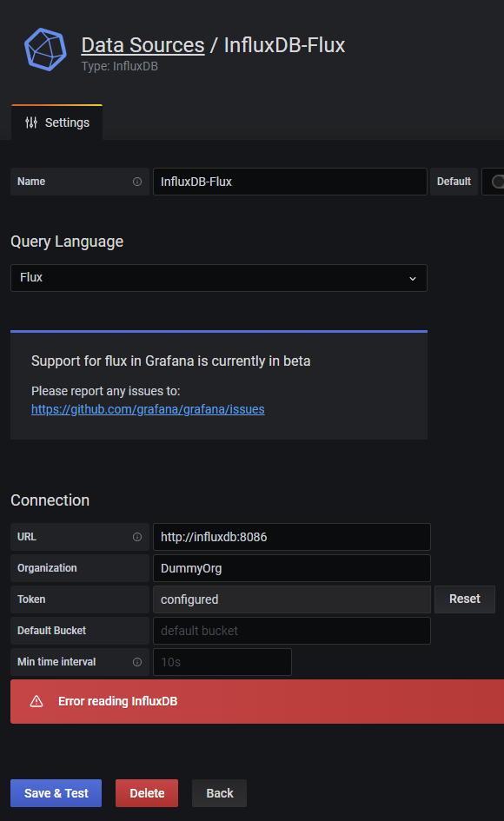This screenshot has width=504, height=821.
Task: Open the grafana/issues GitHub link
Action: click(148, 409)
